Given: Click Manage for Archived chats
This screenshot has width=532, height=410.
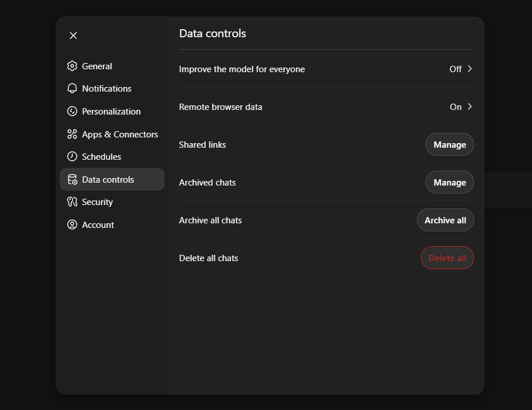Looking at the screenshot, I should click(x=449, y=182).
